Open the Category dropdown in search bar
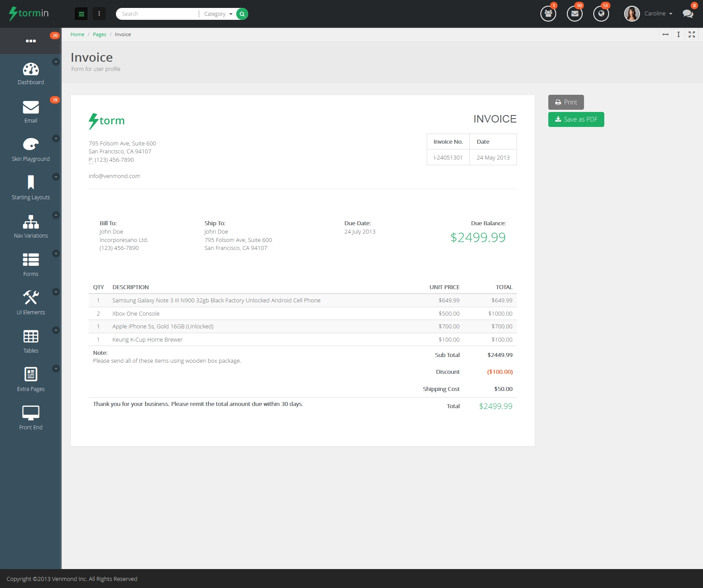Image resolution: width=703 pixels, height=588 pixels. click(x=218, y=14)
